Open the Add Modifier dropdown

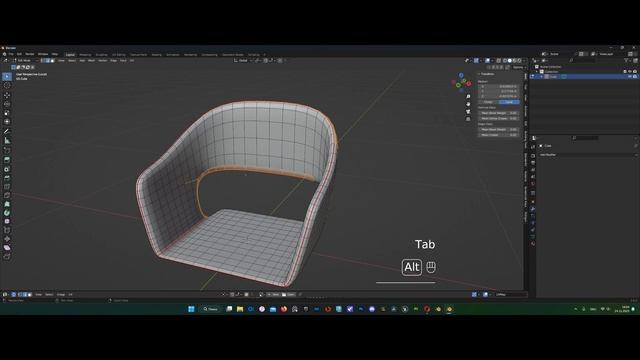tap(587, 155)
